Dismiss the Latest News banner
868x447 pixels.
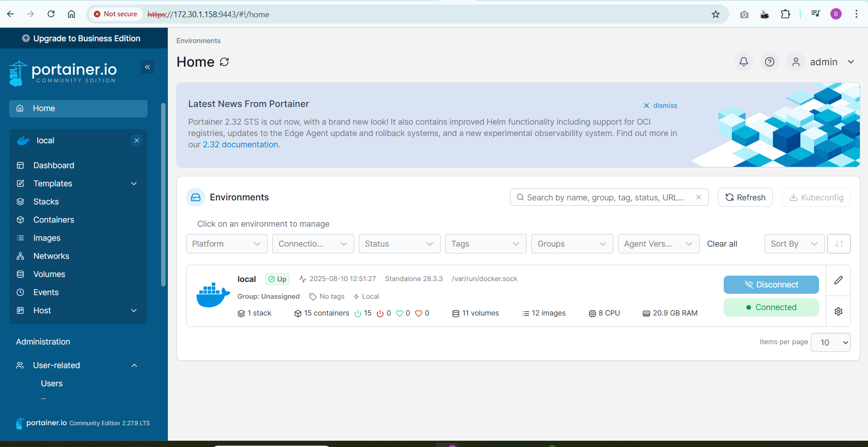tap(660, 105)
